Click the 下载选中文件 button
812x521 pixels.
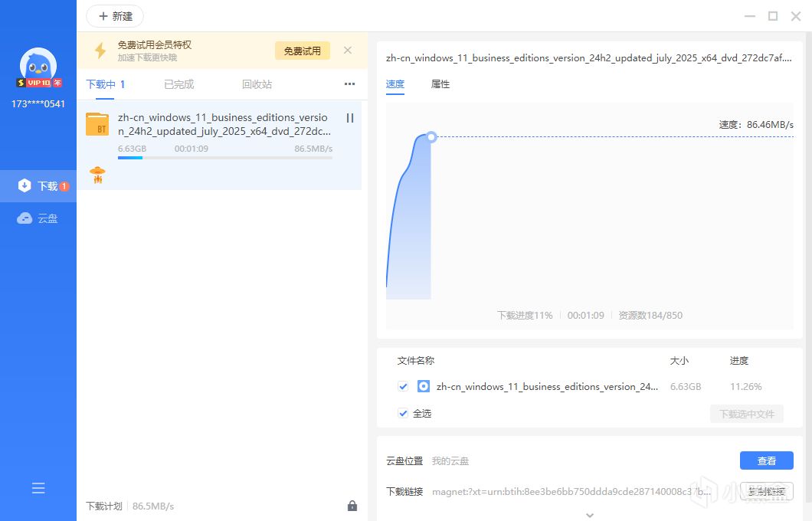click(x=747, y=414)
